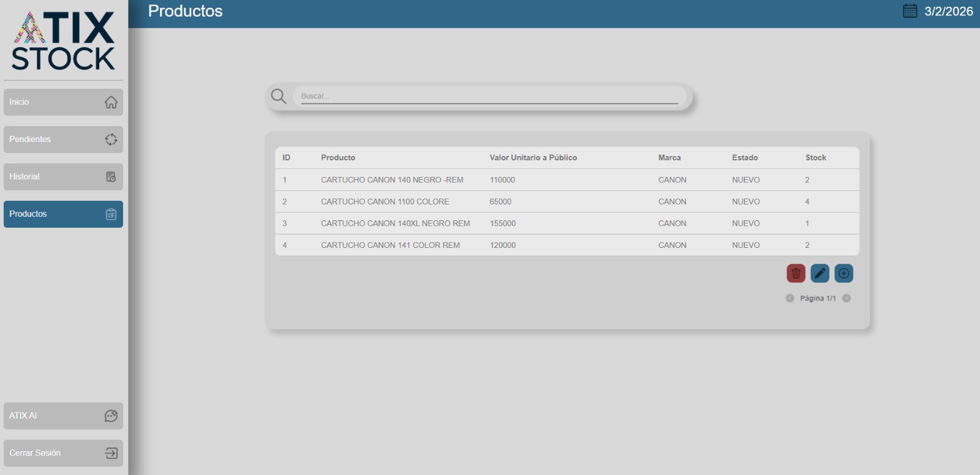Go to next page arrow
This screenshot has height=475, width=980.
tap(846, 299)
